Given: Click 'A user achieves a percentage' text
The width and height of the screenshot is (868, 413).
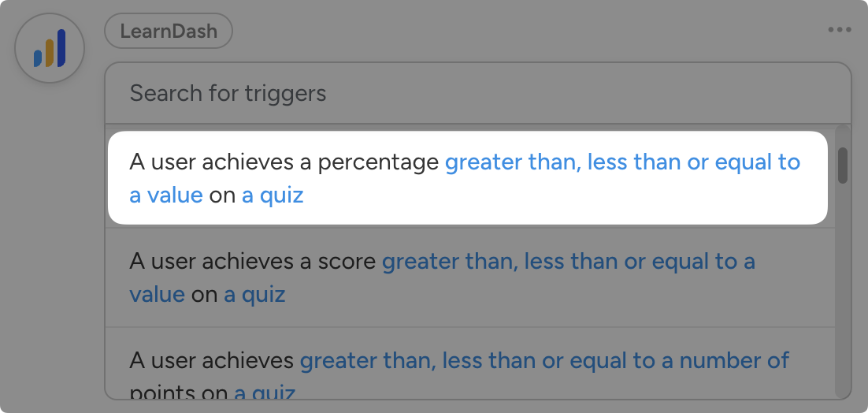Looking at the screenshot, I should 284,162.
